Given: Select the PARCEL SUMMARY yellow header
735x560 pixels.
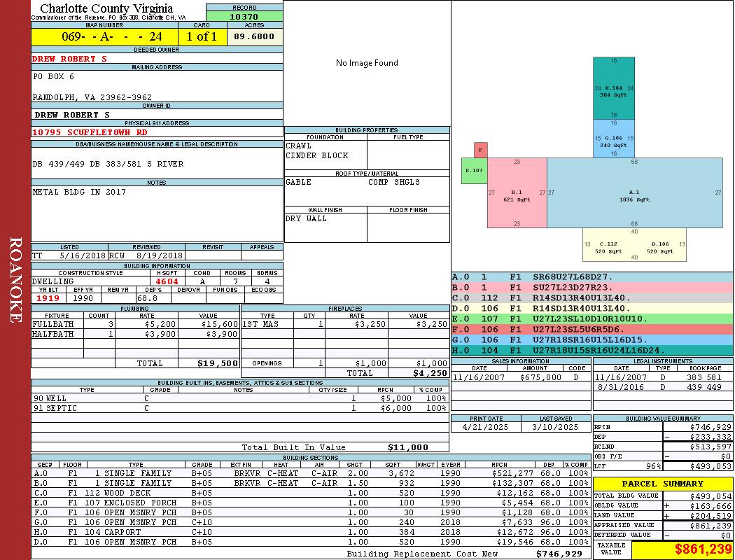Looking at the screenshot, I should coord(662,484).
